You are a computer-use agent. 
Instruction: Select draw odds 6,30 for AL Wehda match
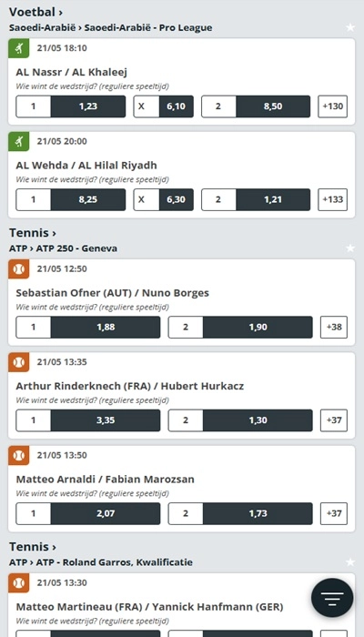[163, 199]
